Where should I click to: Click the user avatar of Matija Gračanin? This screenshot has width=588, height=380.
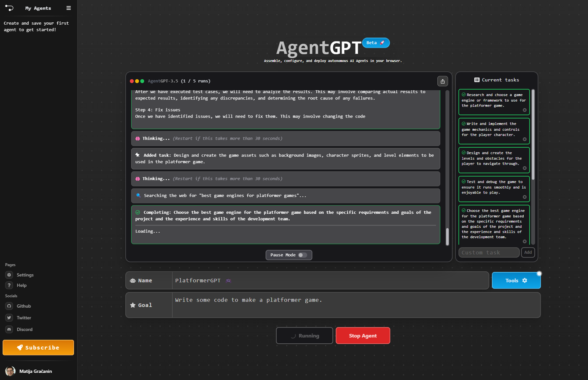pyautogui.click(x=10, y=371)
